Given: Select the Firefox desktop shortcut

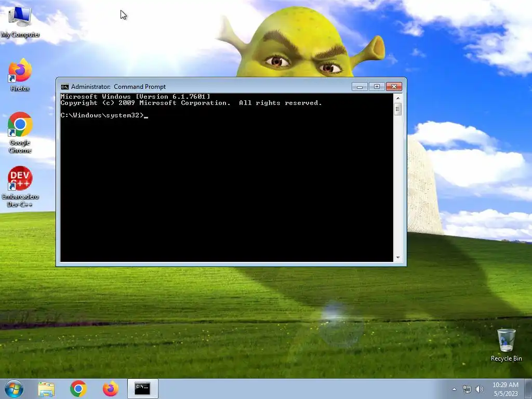Looking at the screenshot, I should click(x=20, y=75).
